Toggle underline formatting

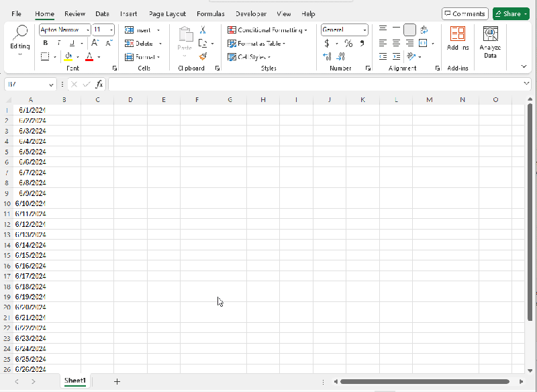(71, 43)
